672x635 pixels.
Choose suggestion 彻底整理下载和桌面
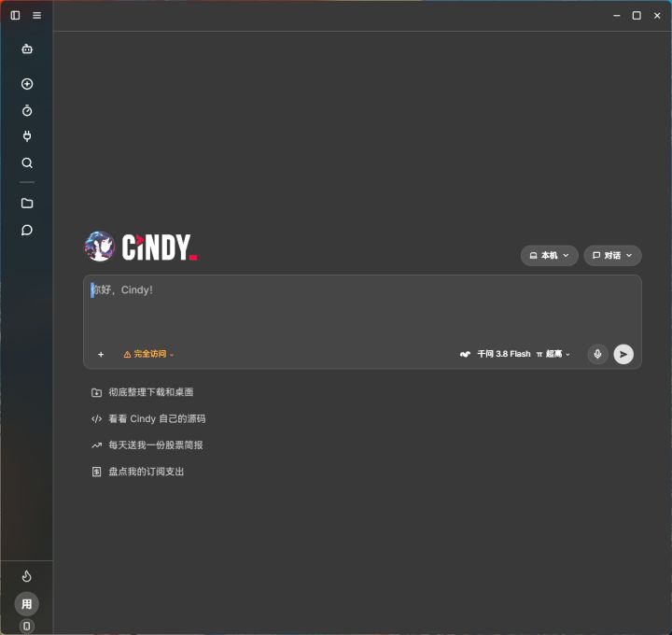142,392
